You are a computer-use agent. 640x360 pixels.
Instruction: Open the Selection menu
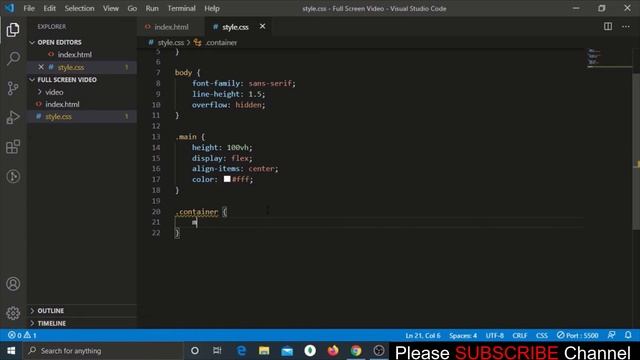point(79,8)
